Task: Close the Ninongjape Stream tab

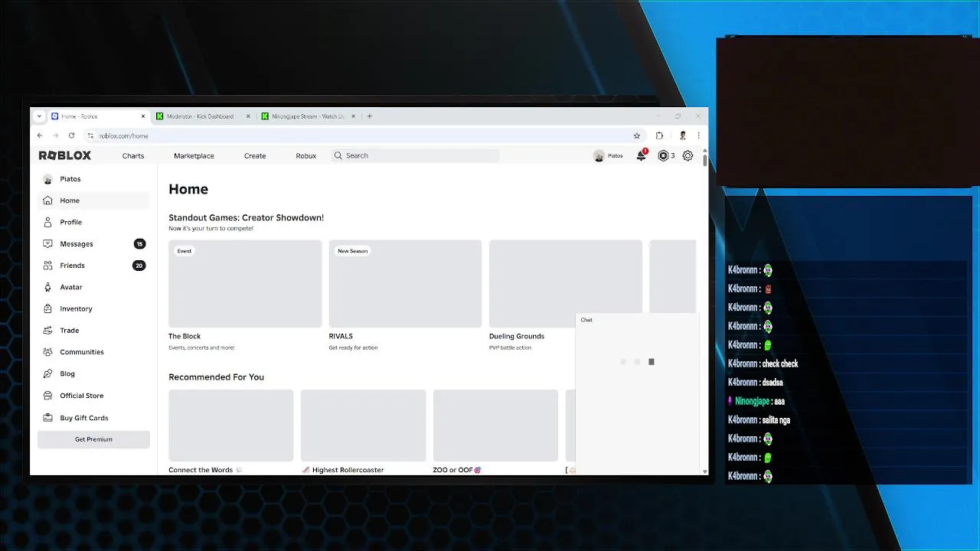Action: (353, 116)
